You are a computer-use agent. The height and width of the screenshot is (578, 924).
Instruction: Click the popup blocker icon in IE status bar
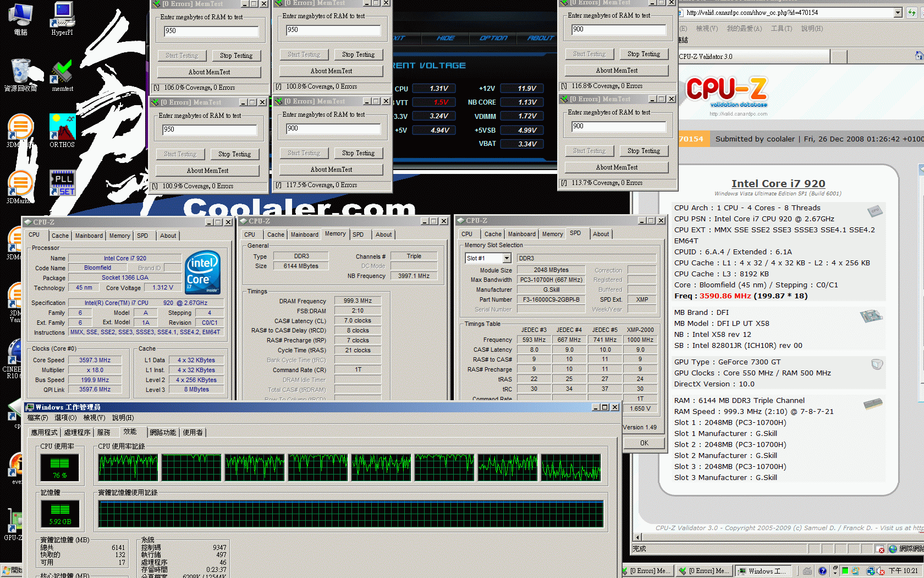pos(881,549)
